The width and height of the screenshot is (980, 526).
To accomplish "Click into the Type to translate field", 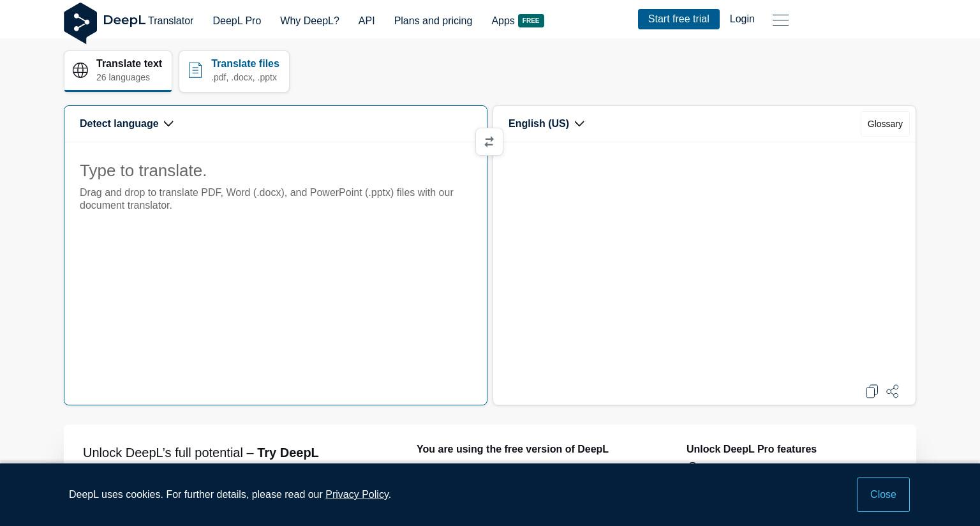I will pyautogui.click(x=276, y=273).
